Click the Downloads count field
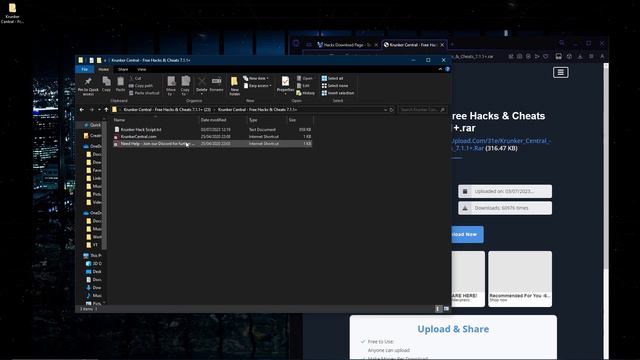 coord(505,208)
